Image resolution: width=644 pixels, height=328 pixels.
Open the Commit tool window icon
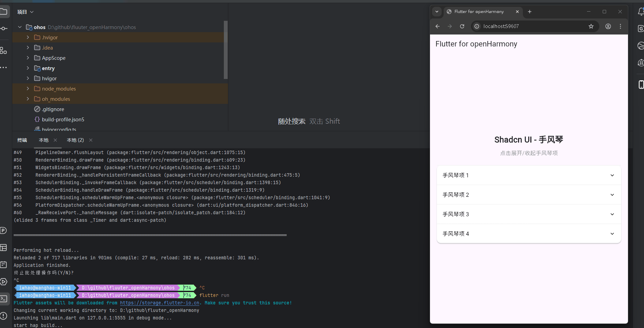point(3,28)
